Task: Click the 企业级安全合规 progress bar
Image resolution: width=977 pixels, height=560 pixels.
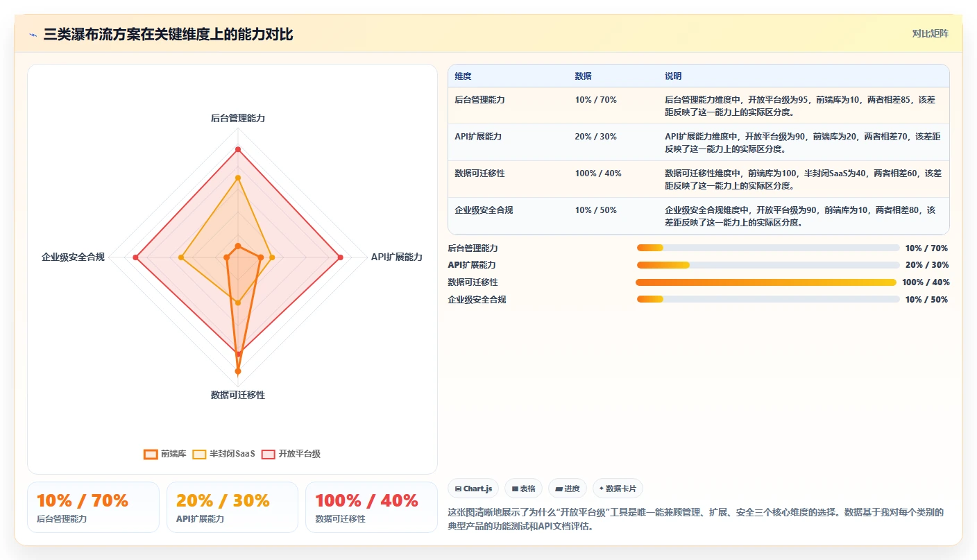Action: tap(768, 299)
